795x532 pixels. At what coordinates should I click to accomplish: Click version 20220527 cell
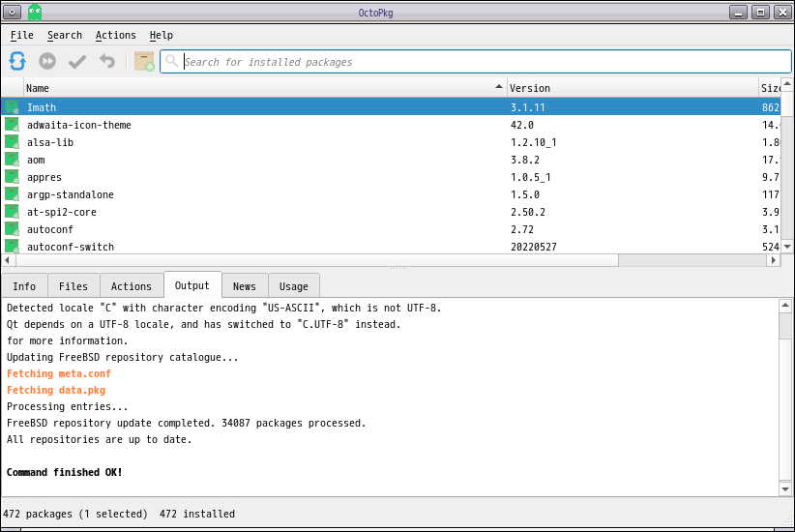(533, 247)
